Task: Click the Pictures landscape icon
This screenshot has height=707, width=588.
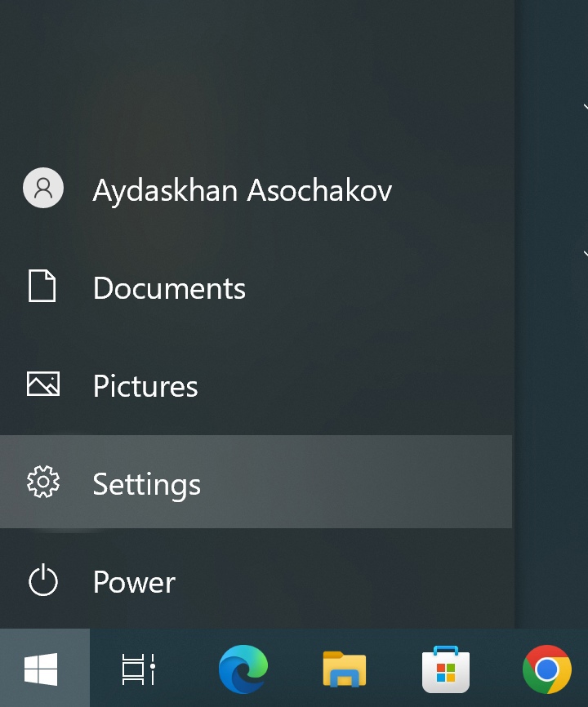Action: (42, 385)
